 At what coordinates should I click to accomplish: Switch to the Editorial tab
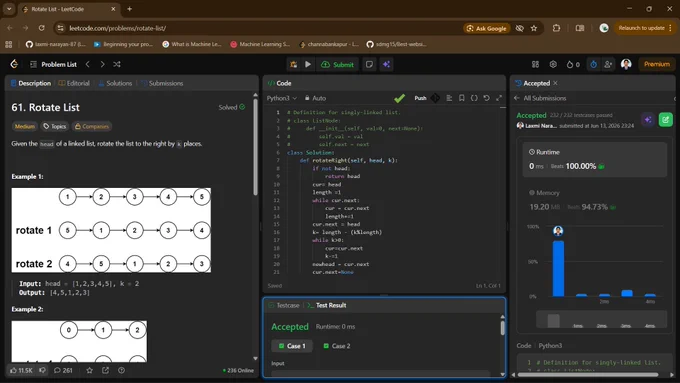[74, 83]
